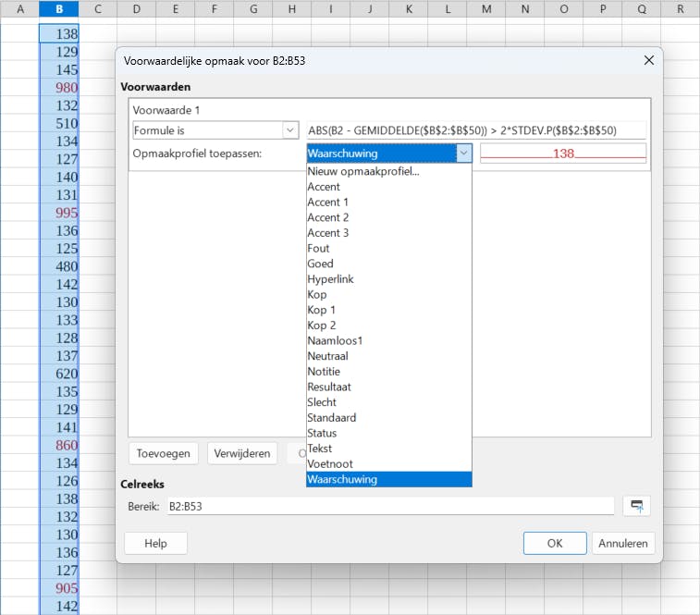Click the shrink range selector icon next to Bereik
The height and width of the screenshot is (615, 700).
(x=636, y=506)
